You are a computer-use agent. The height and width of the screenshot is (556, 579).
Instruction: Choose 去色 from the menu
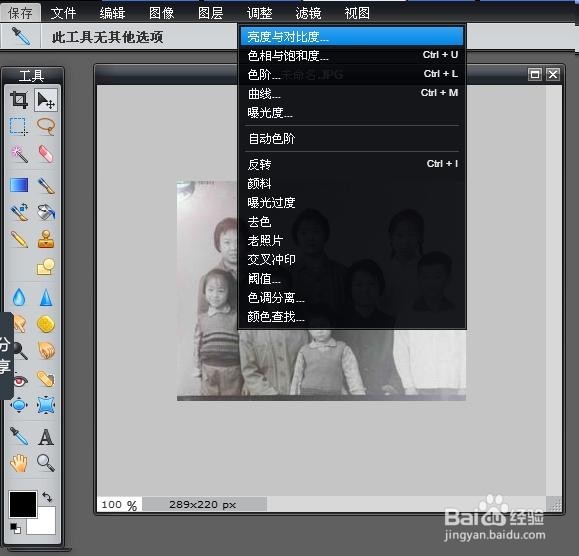tap(352, 222)
